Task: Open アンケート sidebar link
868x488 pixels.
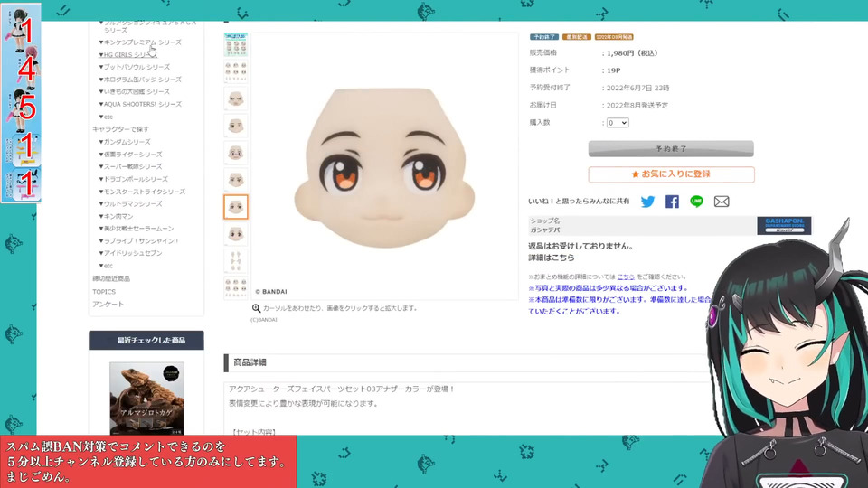Action: [x=108, y=305]
